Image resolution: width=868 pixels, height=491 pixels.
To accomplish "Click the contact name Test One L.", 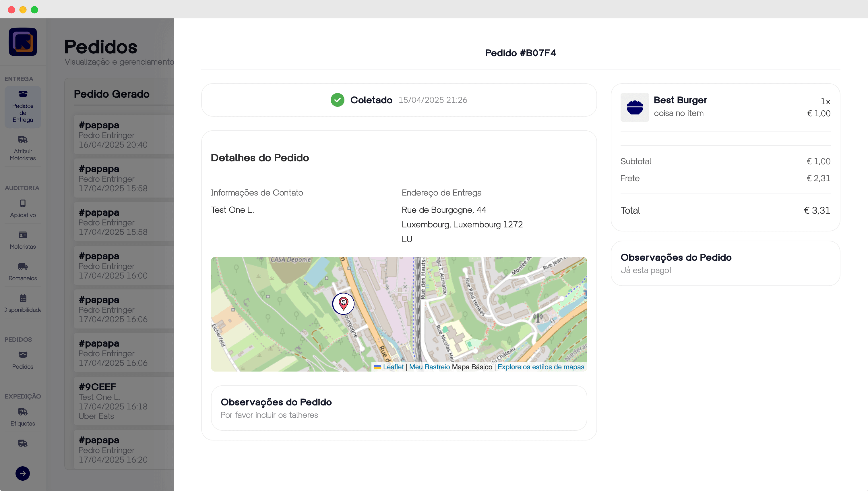I will (232, 210).
